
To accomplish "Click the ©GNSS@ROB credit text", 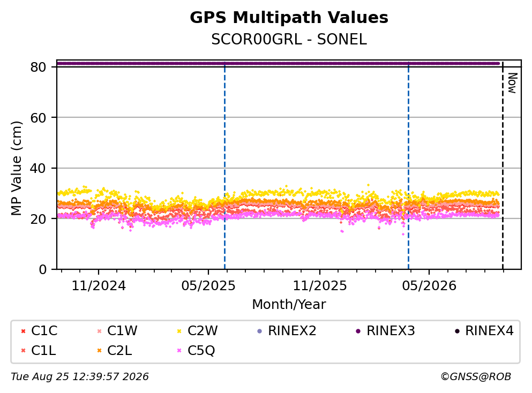I will coord(476,377).
